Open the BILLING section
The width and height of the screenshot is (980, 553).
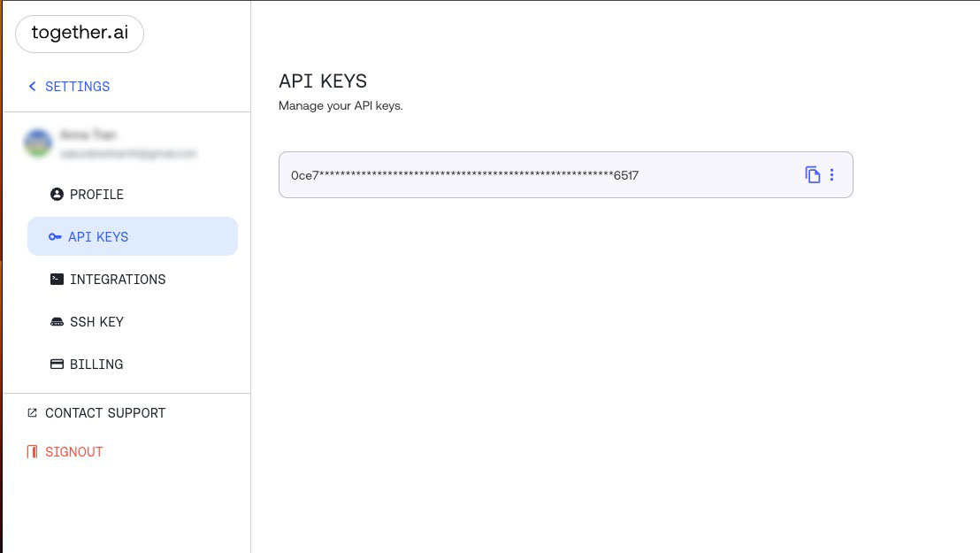pyautogui.click(x=96, y=364)
